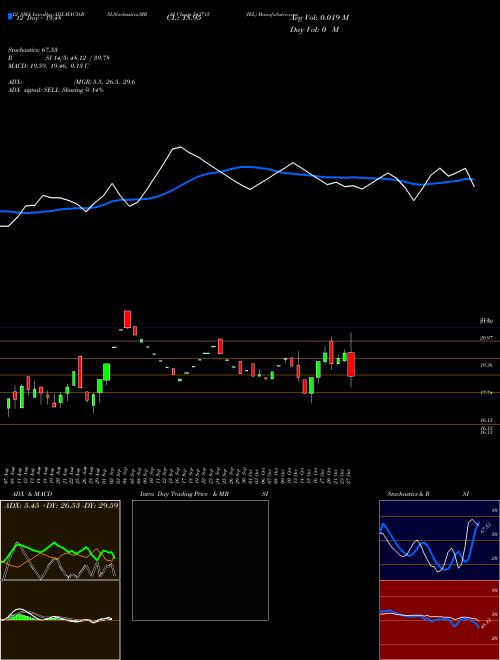Viewport: 500px width, 660px height.
Task: Click the 'MACD: 19.59, 19.46, 0.13 C' line
Action: point(48,66)
